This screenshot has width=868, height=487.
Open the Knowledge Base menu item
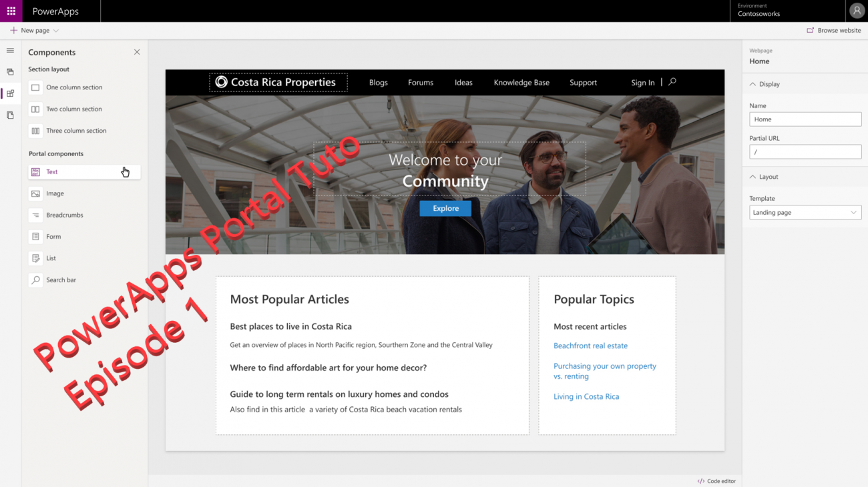click(x=521, y=83)
